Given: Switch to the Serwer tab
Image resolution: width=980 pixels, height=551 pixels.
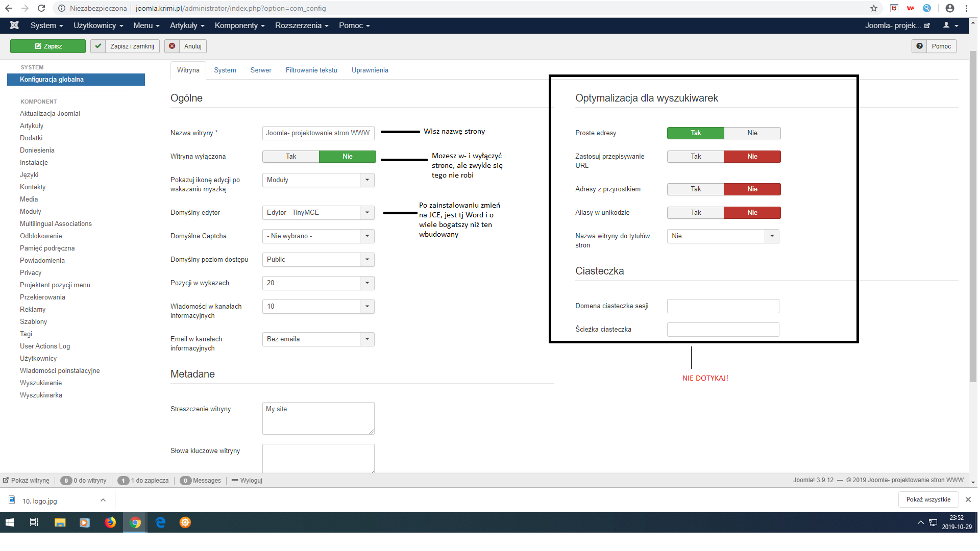Looking at the screenshot, I should (x=260, y=70).
